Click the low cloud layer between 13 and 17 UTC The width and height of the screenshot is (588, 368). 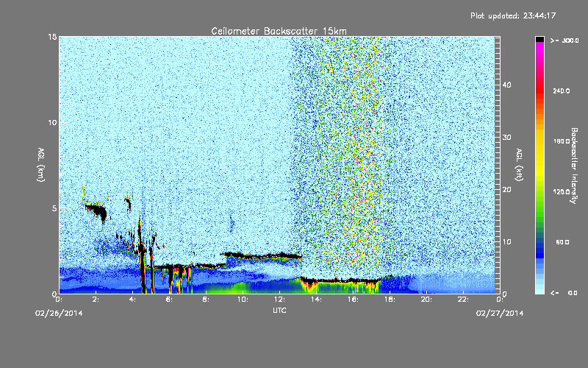click(340, 280)
